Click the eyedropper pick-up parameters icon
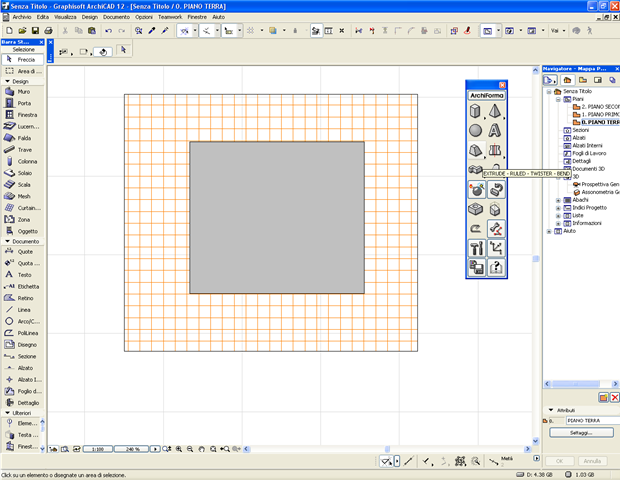Image resolution: width=620 pixels, height=480 pixels. click(152, 31)
